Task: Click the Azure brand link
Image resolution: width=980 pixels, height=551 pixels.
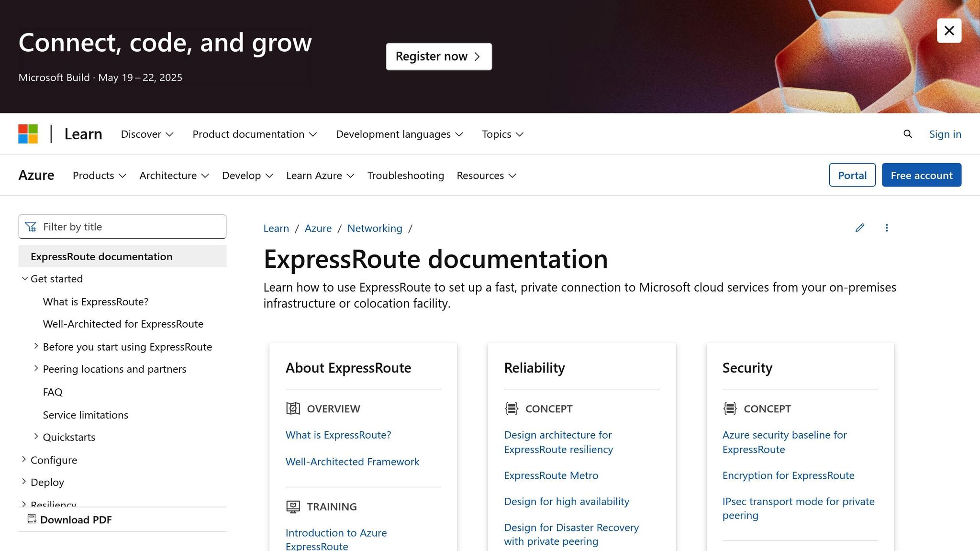Action: [36, 175]
